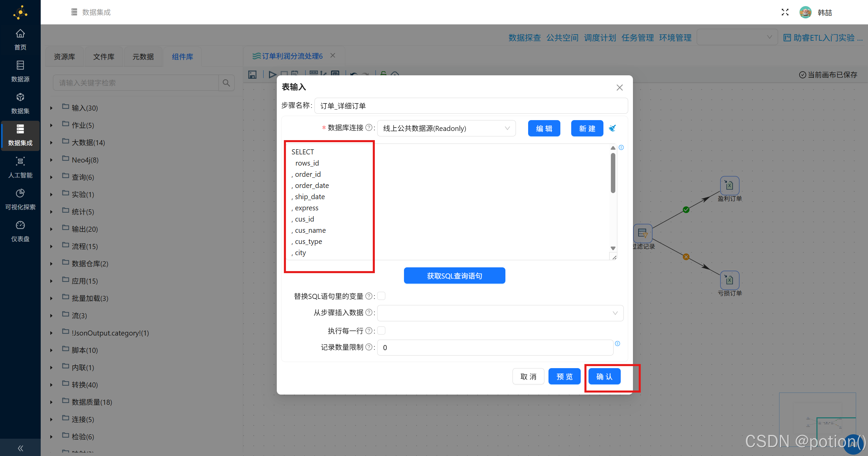Open the 首页 home icon in sidebar
The width and height of the screenshot is (868, 456).
point(20,38)
